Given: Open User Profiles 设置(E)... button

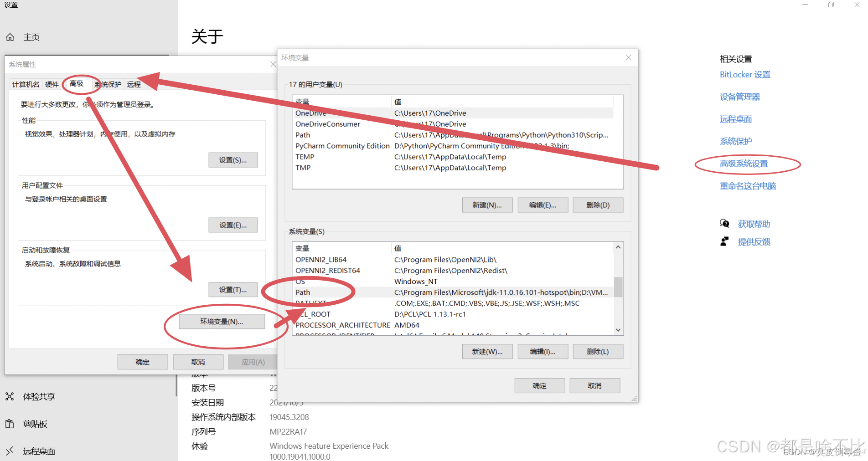Looking at the screenshot, I should [x=233, y=225].
